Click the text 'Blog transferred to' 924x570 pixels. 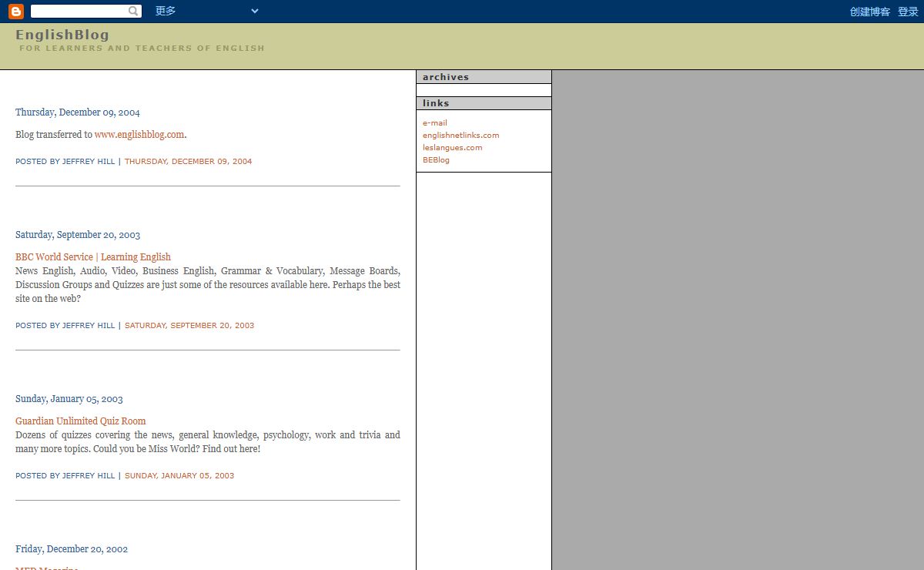coord(54,135)
